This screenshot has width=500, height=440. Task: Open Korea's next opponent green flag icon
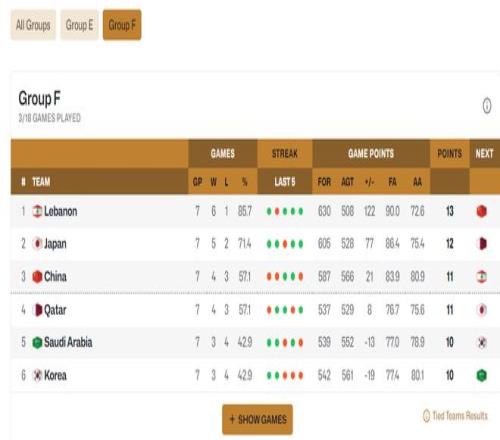click(482, 375)
